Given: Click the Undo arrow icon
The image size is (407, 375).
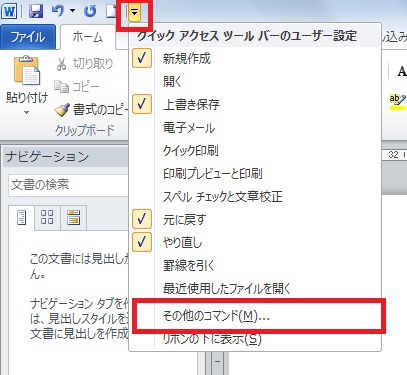Looking at the screenshot, I should (x=57, y=11).
